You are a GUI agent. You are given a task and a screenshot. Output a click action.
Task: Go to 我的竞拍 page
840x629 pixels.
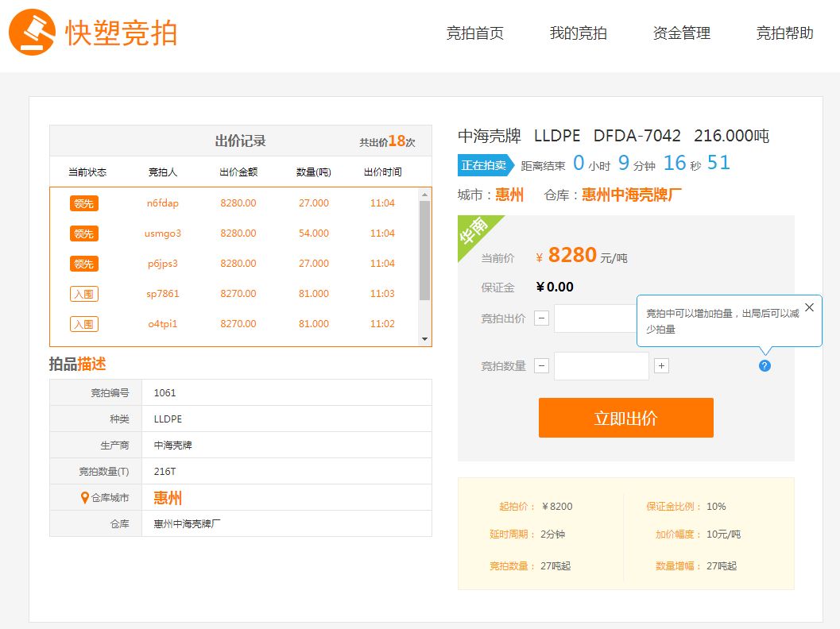pos(578,33)
